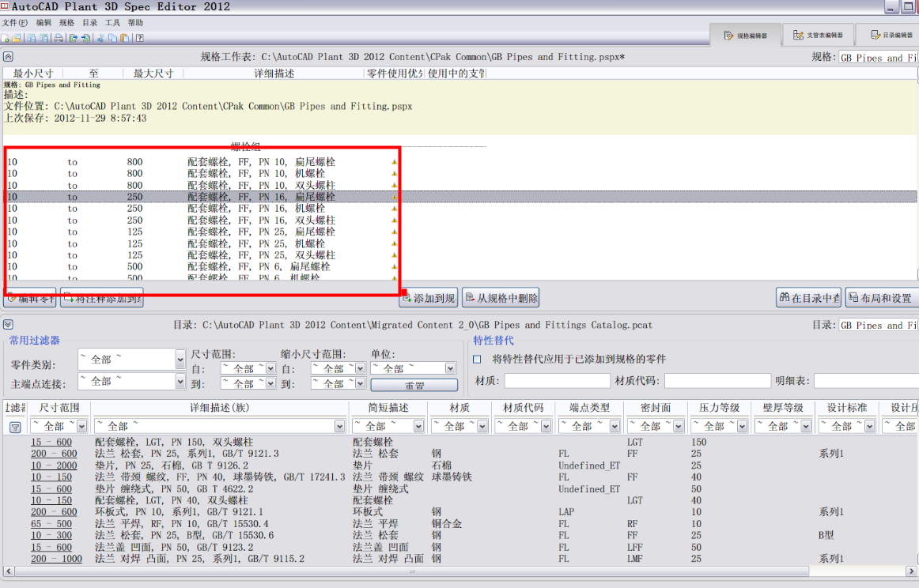Click the 简短描述 column header

click(x=388, y=408)
